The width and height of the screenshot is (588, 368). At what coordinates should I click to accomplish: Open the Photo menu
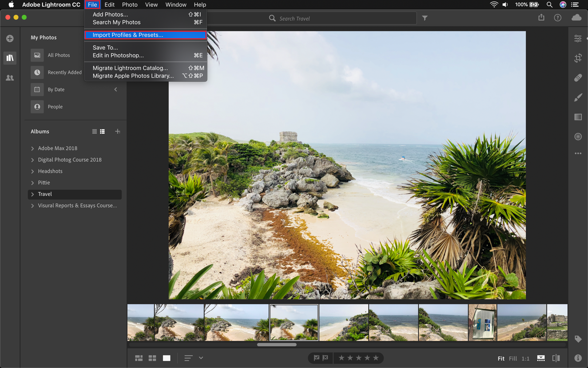[x=130, y=5]
